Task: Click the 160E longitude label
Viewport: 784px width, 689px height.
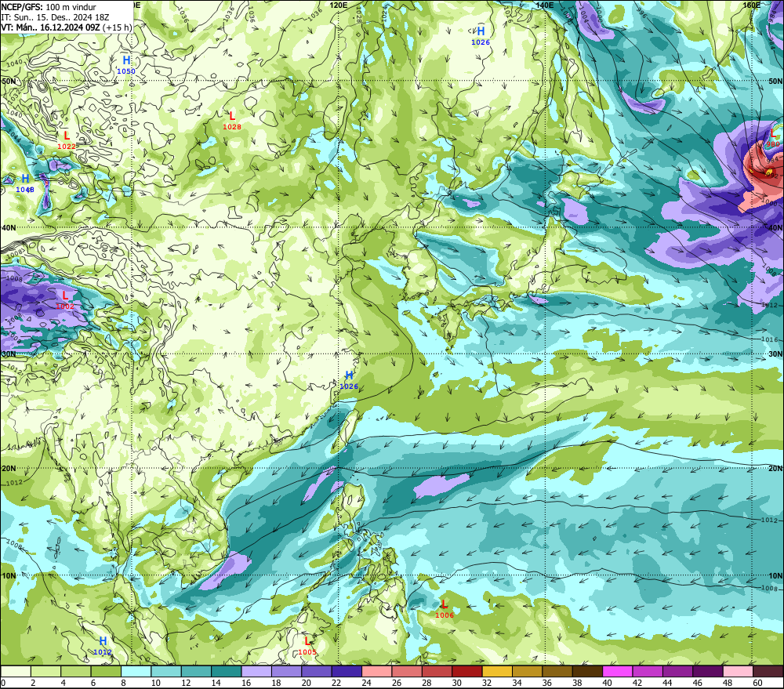Action: click(751, 5)
